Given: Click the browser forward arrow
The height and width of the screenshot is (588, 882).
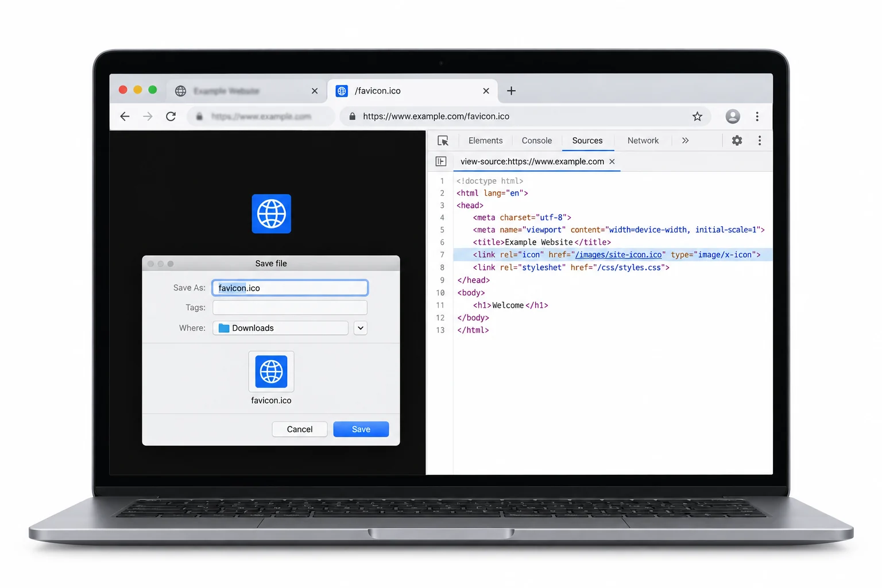Looking at the screenshot, I should (148, 117).
